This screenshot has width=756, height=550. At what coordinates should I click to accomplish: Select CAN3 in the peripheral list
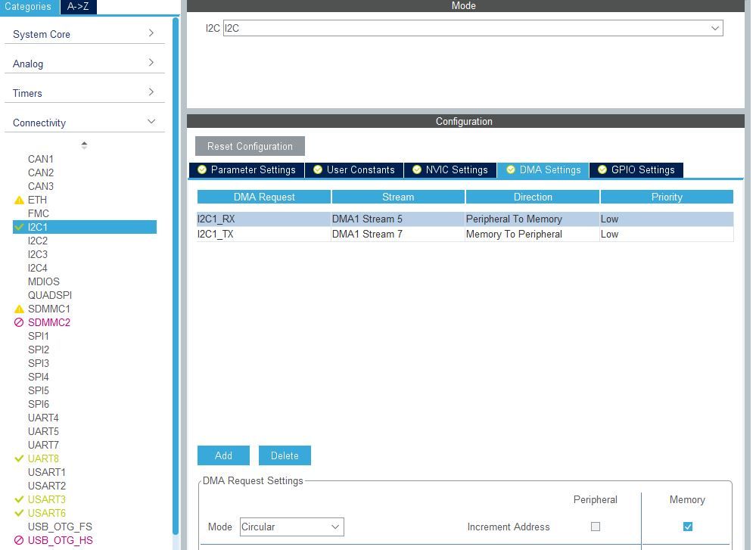click(x=41, y=186)
